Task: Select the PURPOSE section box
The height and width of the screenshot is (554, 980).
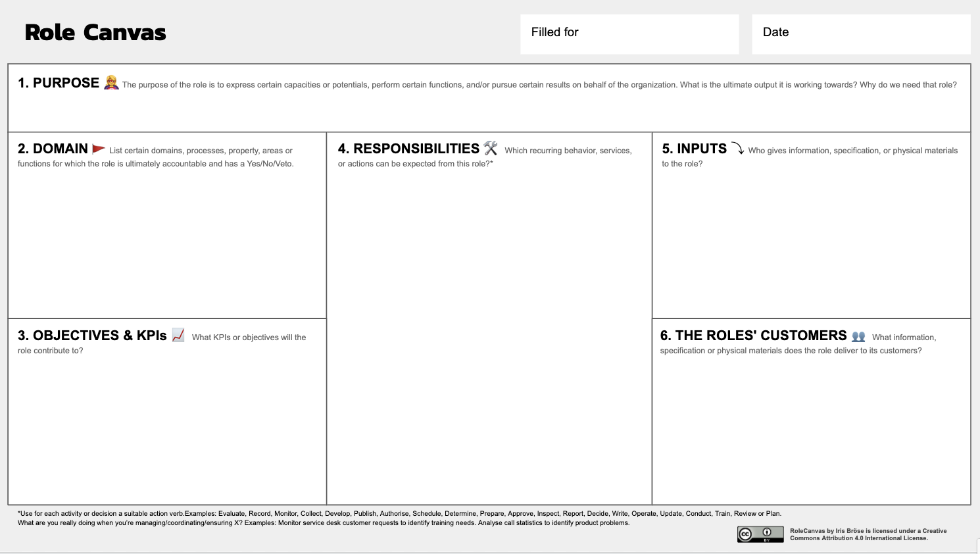Action: 489,97
